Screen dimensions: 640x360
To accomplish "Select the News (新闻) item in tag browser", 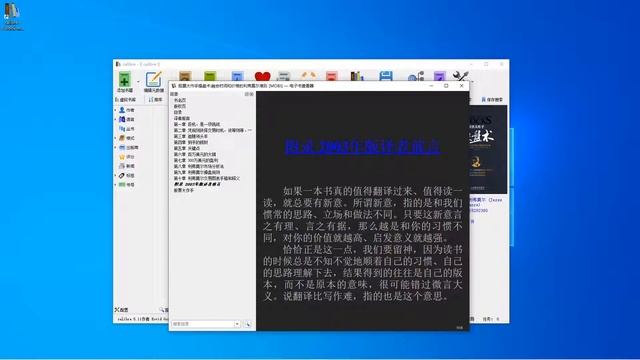I will (x=127, y=166).
